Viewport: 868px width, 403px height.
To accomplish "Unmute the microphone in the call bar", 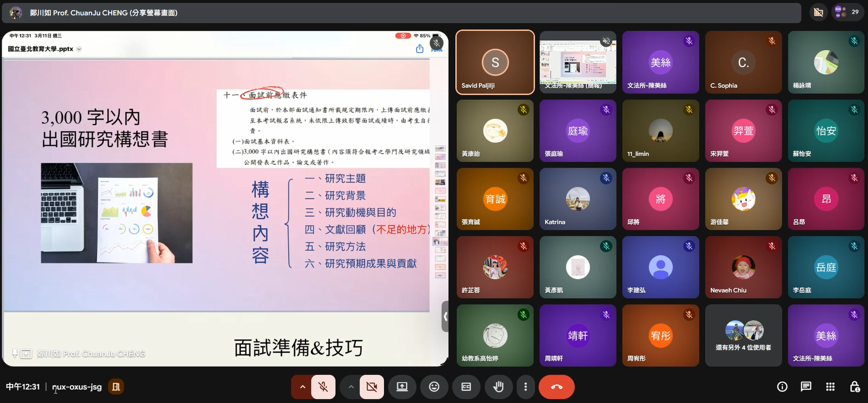I will (x=323, y=387).
